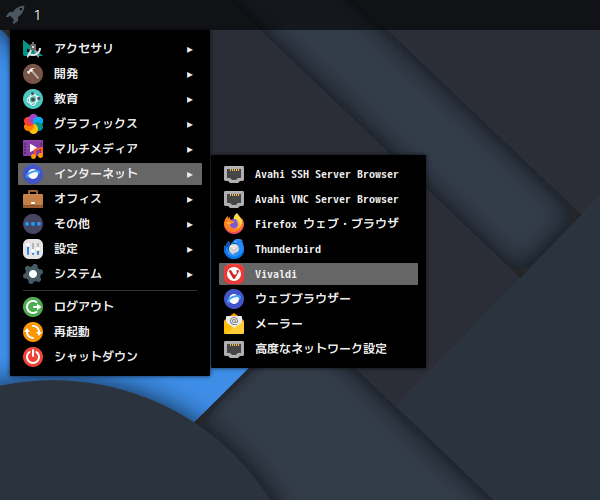
Task: Expand the 教育 submenu arrow
Action: click(x=189, y=100)
